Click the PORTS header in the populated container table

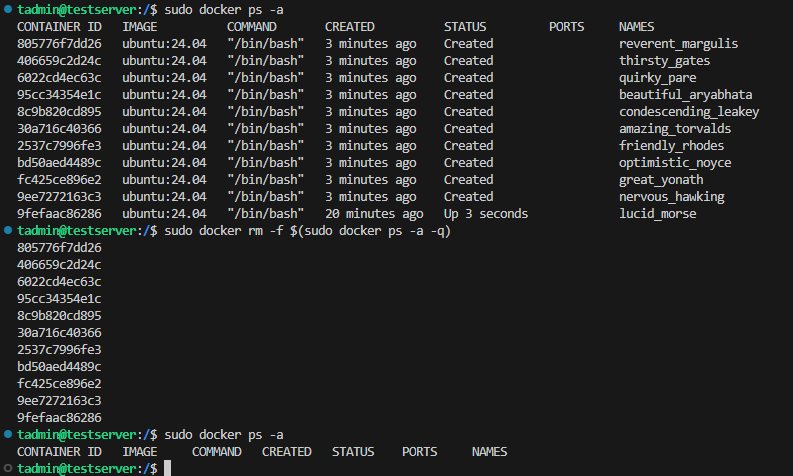[x=566, y=27]
